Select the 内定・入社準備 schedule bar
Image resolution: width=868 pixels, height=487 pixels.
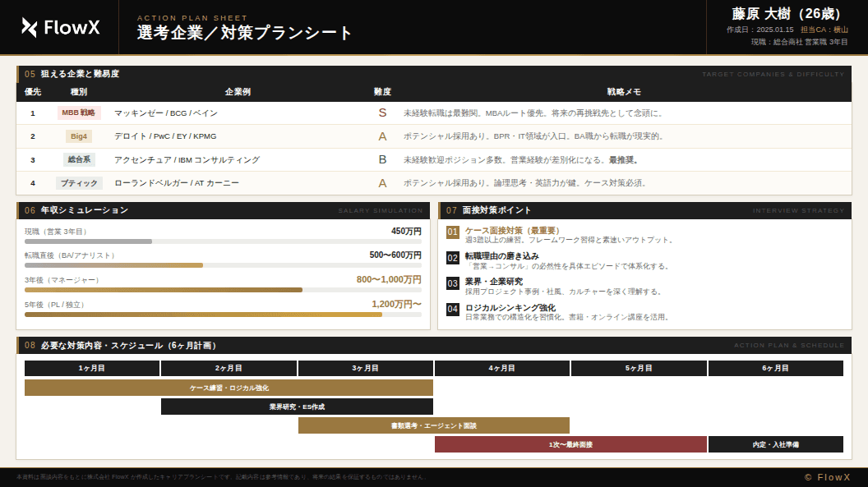coord(775,444)
